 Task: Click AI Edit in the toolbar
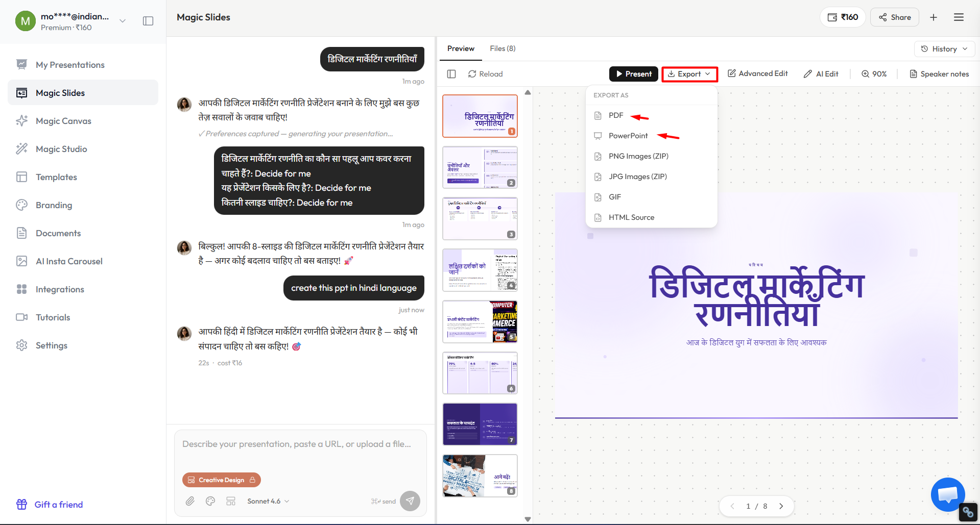point(821,74)
